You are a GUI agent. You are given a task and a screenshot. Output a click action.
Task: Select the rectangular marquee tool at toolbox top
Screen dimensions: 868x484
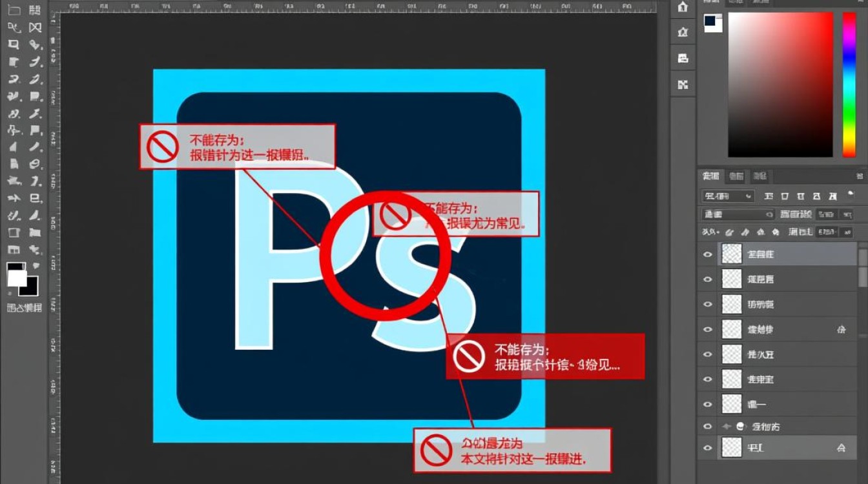pyautogui.click(x=14, y=10)
